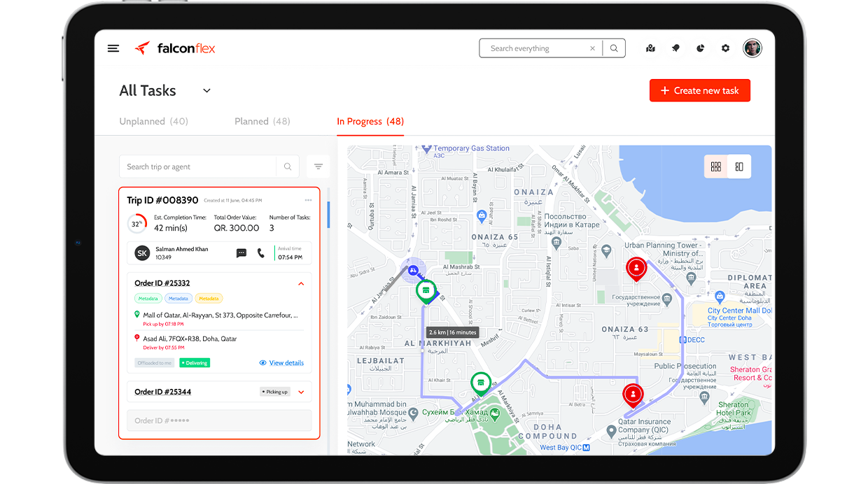Expand Order ID #25344 section
This screenshot has width=868, height=484.
301,392
